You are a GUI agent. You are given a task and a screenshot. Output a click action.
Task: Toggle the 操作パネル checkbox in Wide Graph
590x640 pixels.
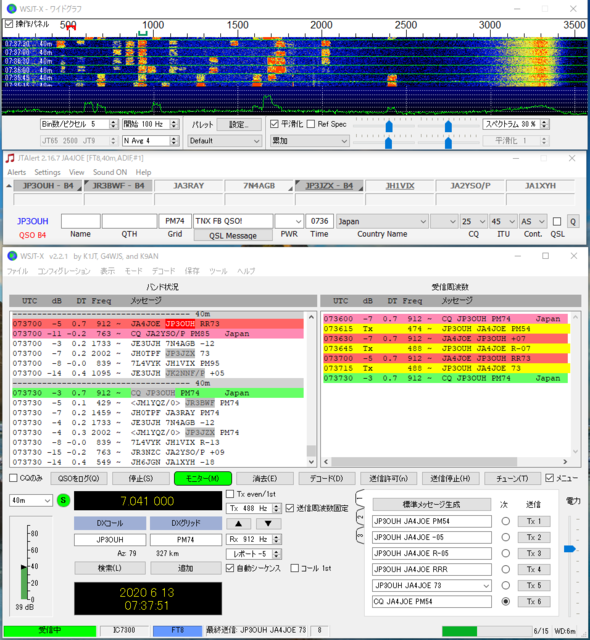9,24
